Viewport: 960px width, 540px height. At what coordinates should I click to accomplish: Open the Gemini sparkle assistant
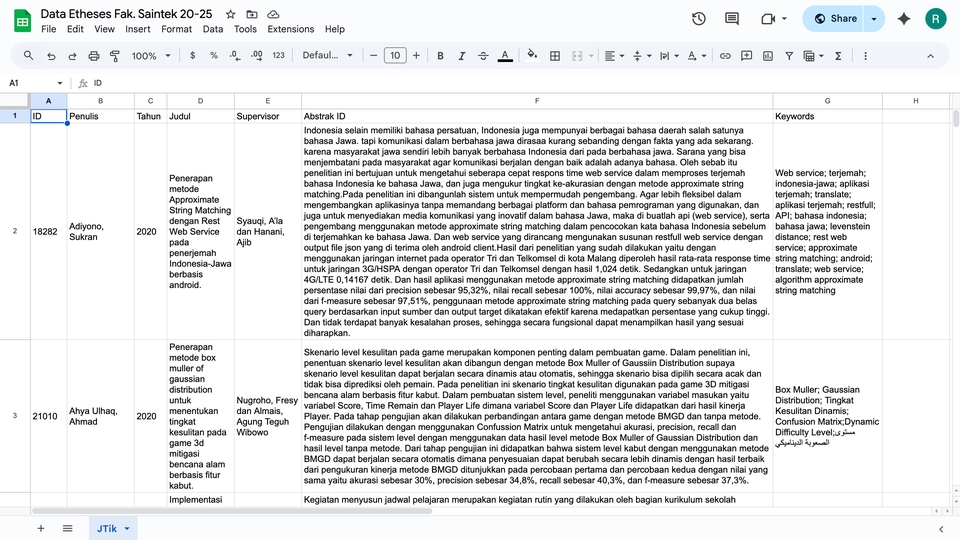coord(904,19)
